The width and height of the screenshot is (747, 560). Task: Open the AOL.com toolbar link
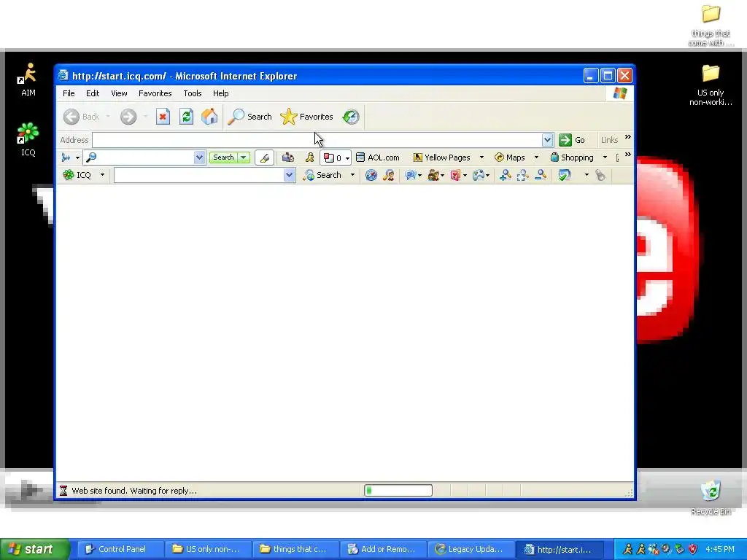click(378, 157)
